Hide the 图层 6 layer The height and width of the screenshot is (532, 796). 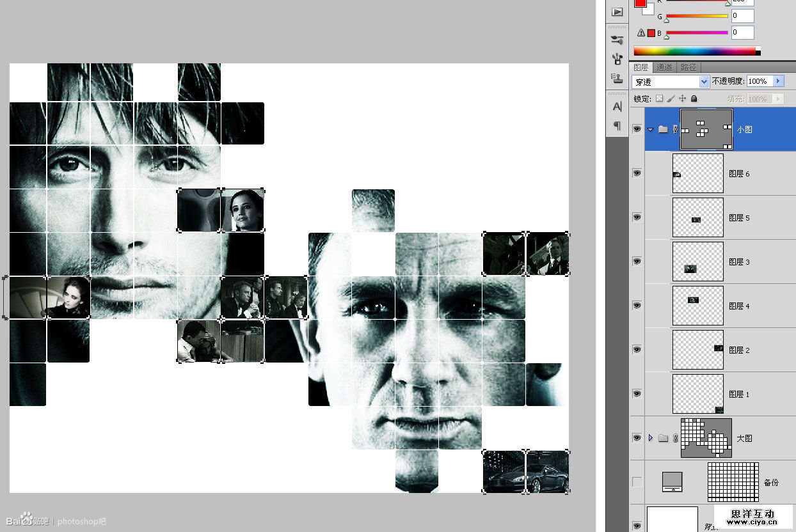coord(637,173)
